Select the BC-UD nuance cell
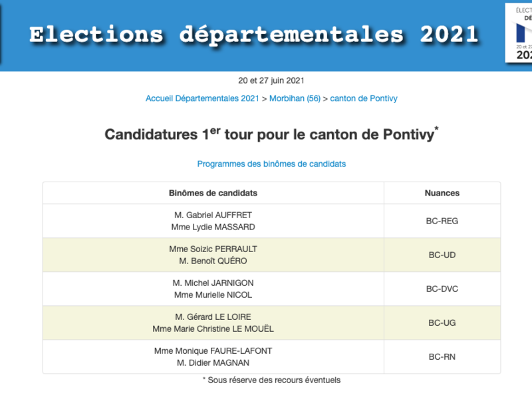532x399 pixels. pos(442,255)
